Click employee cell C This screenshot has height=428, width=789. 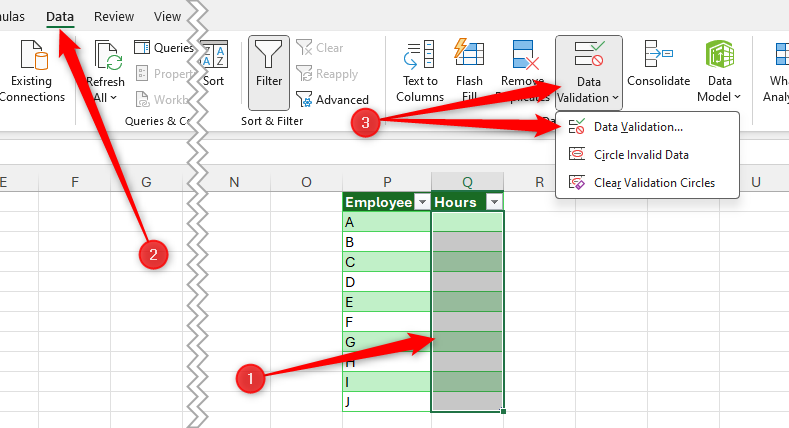coord(386,262)
